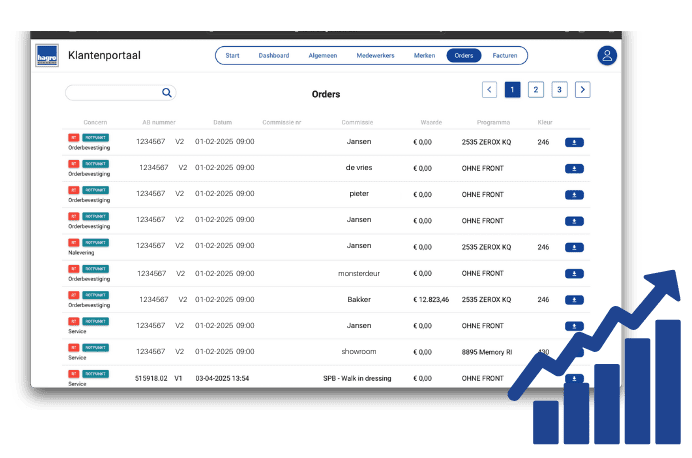This screenshot has height=458, width=692.
Task: Switch to the Dashboard tab
Action: point(274,56)
